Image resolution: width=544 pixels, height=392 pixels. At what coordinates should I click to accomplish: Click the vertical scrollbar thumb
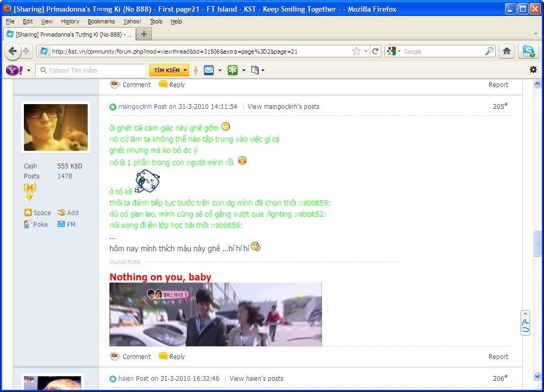click(537, 243)
